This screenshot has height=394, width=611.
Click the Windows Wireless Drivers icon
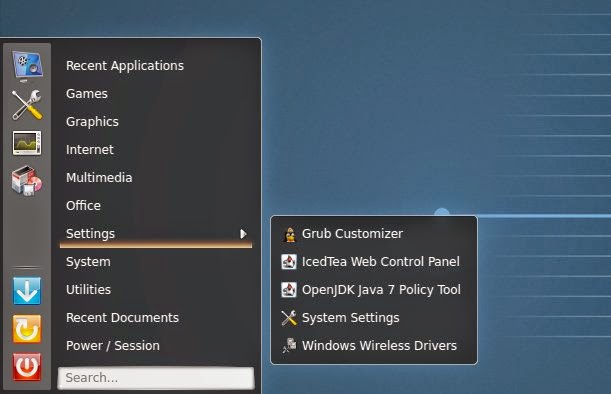coord(290,346)
